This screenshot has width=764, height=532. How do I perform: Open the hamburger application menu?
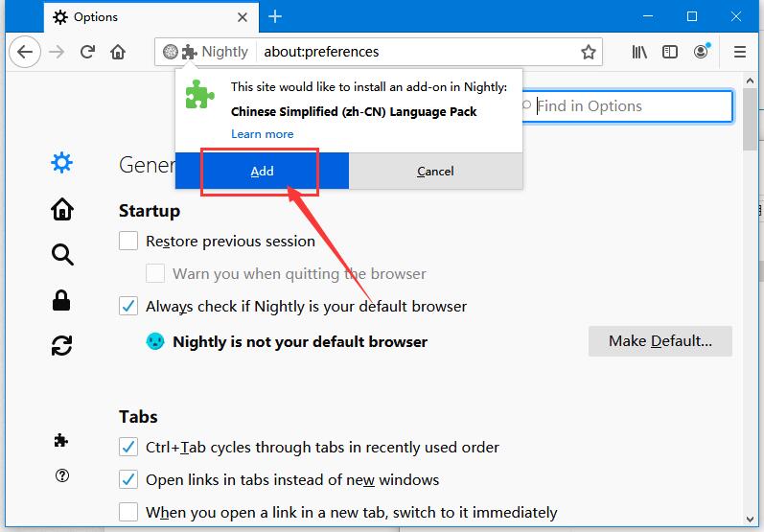[x=740, y=52]
